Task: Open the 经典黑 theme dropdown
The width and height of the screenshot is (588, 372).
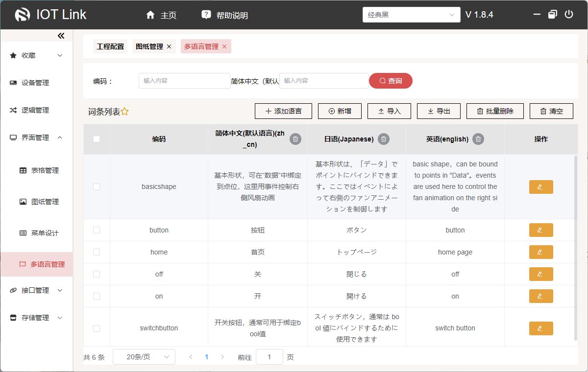Action: pos(412,15)
